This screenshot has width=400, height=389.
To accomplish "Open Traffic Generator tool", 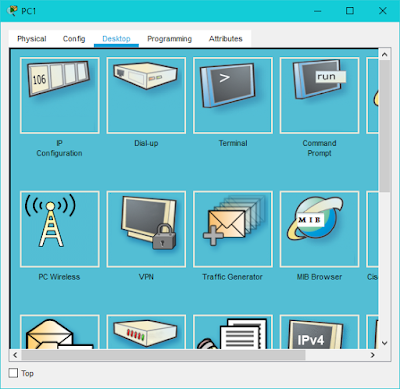I will [x=233, y=229].
